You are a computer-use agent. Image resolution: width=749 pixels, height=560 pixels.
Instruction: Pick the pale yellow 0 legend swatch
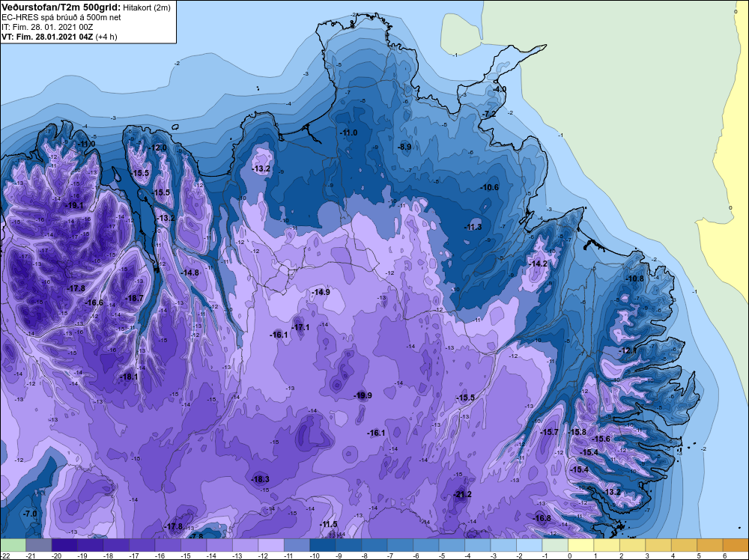pyautogui.click(x=581, y=545)
